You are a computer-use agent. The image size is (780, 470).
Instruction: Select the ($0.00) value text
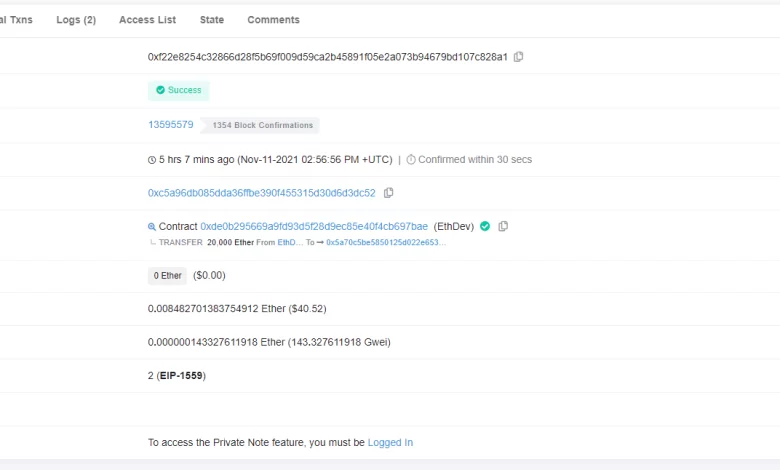[x=209, y=276]
